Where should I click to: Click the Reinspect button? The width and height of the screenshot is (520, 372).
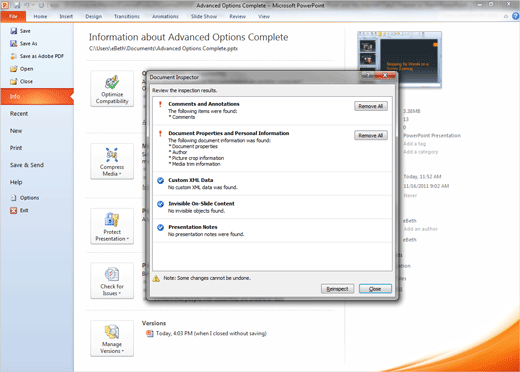point(337,289)
